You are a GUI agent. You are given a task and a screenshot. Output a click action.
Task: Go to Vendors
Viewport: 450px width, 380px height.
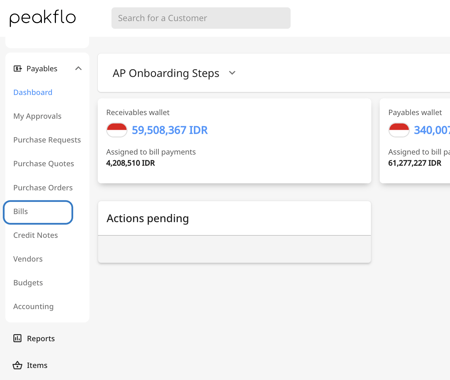tap(28, 259)
